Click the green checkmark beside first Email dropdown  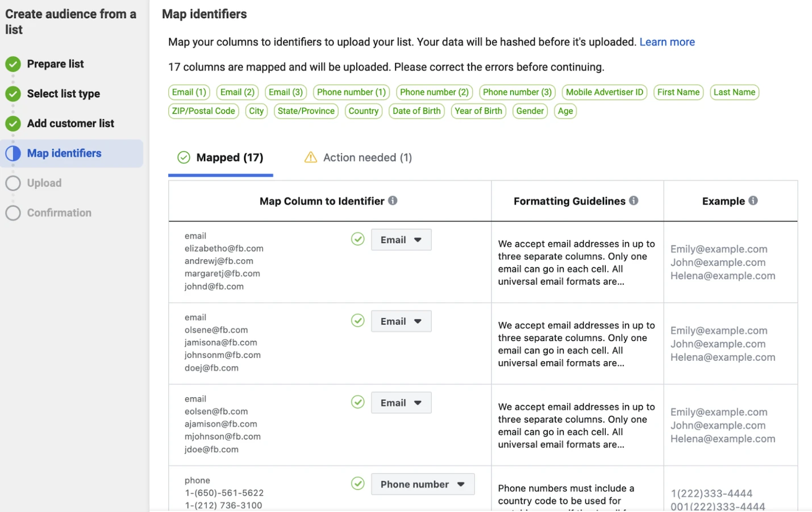pos(358,239)
